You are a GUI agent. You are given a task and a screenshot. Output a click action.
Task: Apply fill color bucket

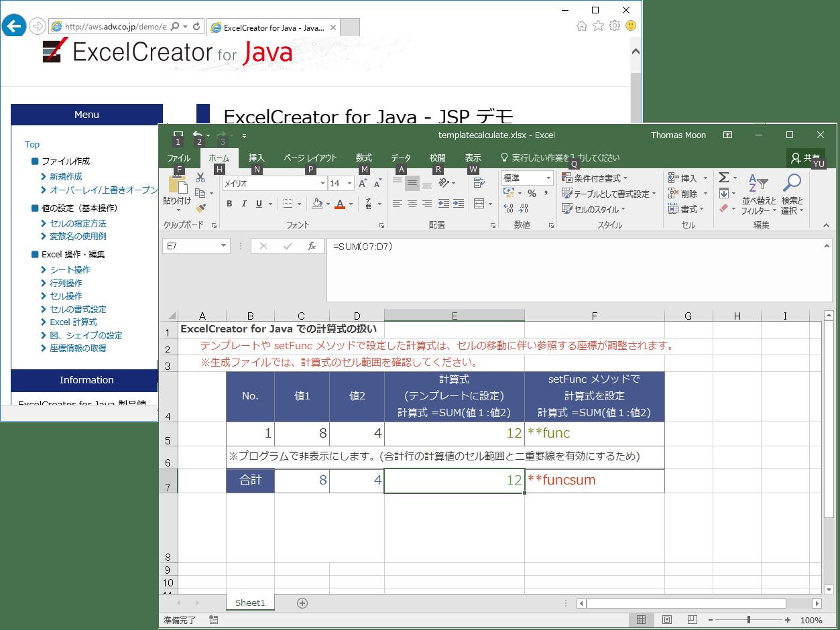click(318, 204)
